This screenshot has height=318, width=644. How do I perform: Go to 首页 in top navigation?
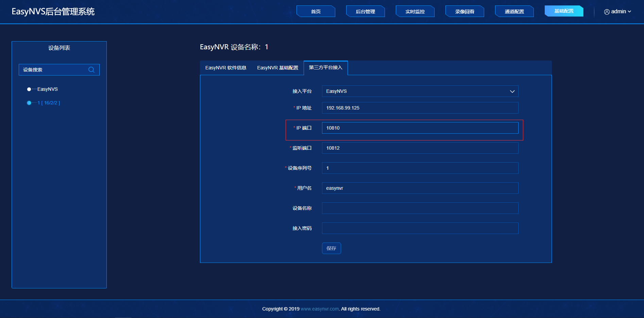(x=316, y=11)
